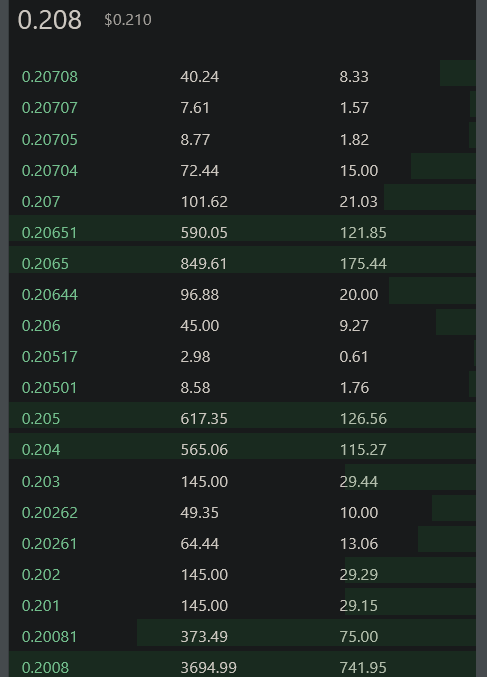This screenshot has width=487, height=677.
Task: Select total 13.06 in 0.20261 row
Action: [359, 544]
